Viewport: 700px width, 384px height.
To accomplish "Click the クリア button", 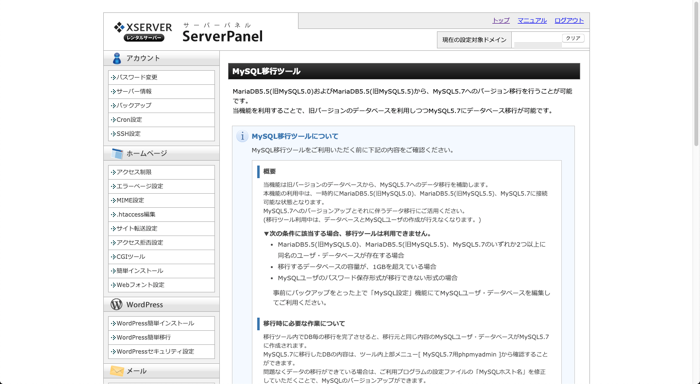I will point(573,38).
